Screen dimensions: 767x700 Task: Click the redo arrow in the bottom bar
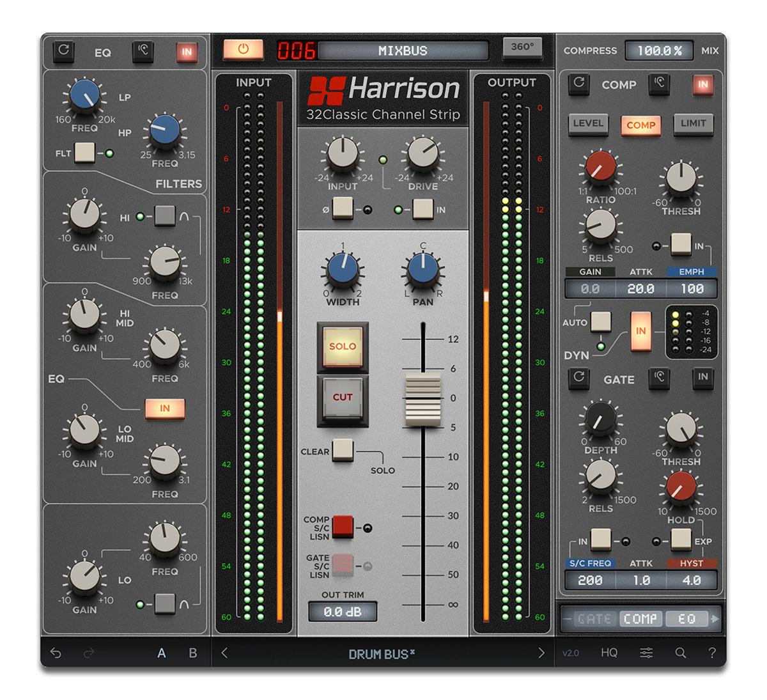tap(89, 653)
